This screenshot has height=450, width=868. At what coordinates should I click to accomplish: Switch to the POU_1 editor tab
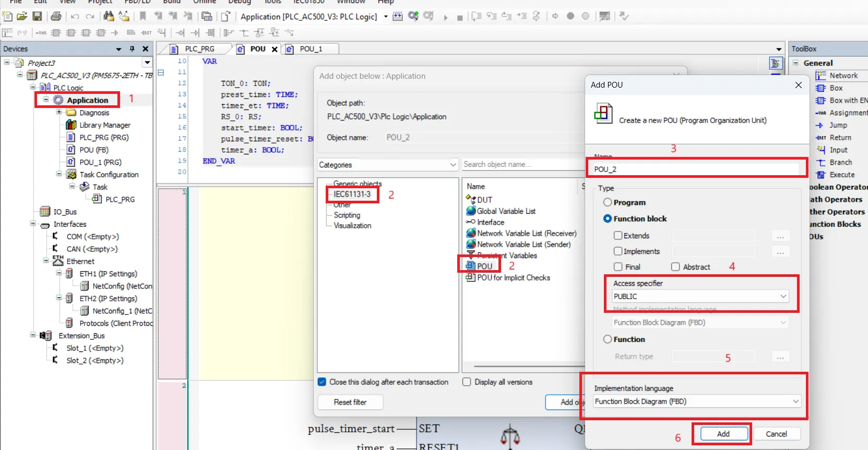click(311, 49)
